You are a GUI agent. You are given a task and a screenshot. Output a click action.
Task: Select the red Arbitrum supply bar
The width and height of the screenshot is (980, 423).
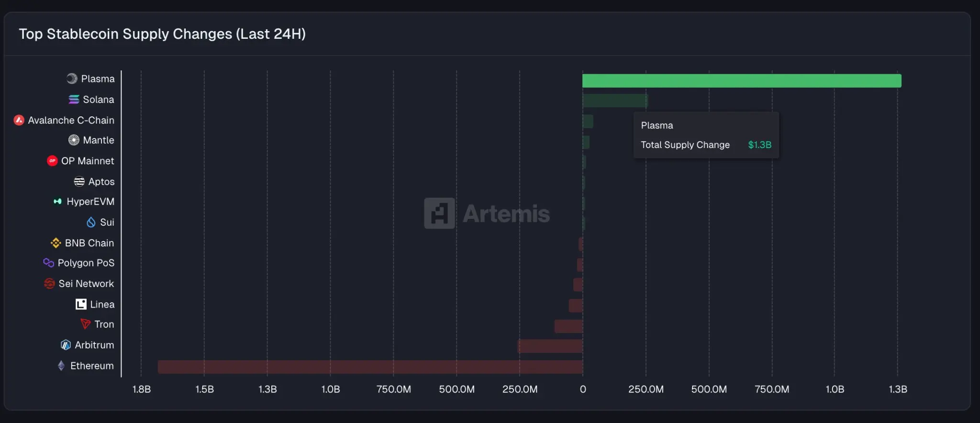pyautogui.click(x=550, y=346)
